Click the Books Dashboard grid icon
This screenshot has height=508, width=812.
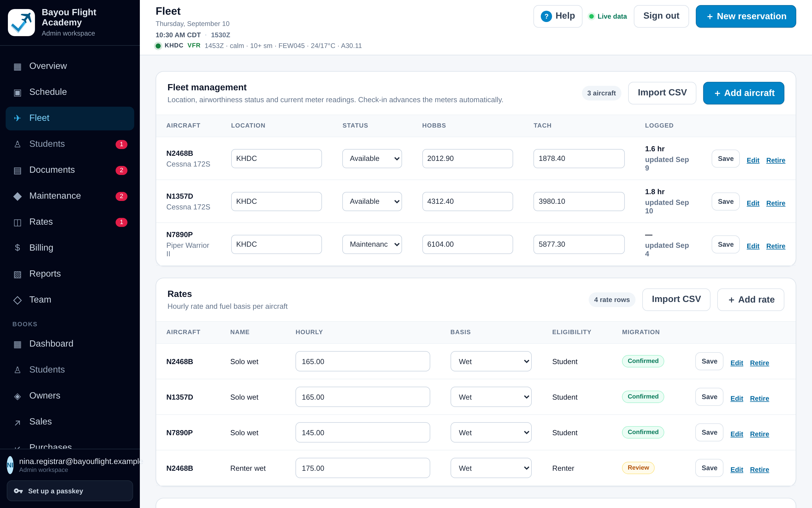pos(17,344)
